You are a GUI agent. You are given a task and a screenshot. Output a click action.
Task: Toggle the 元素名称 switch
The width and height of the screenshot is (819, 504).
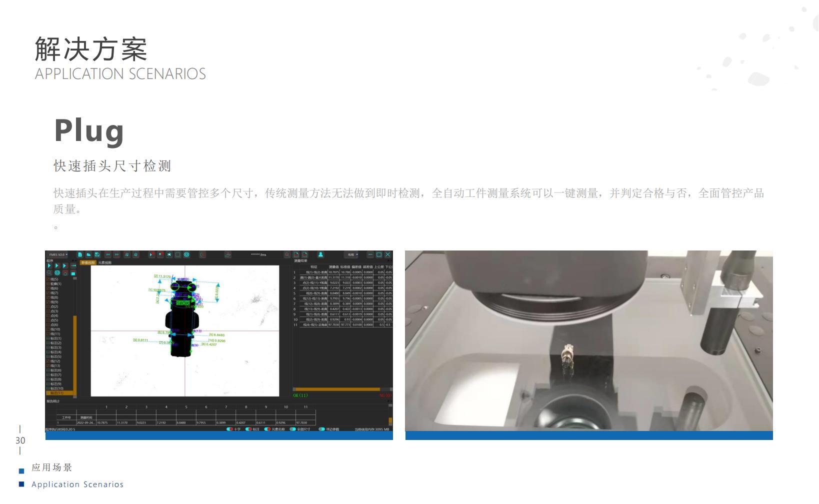pos(267,429)
